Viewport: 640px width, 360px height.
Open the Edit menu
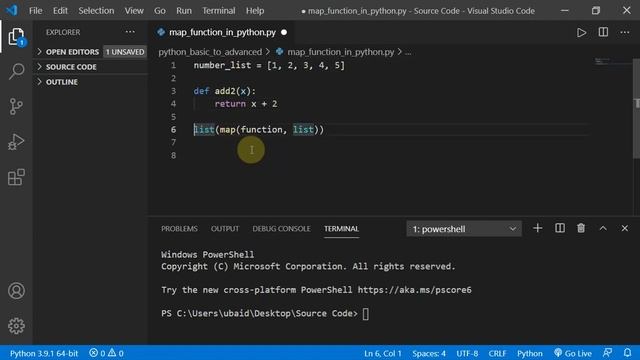pos(60,11)
